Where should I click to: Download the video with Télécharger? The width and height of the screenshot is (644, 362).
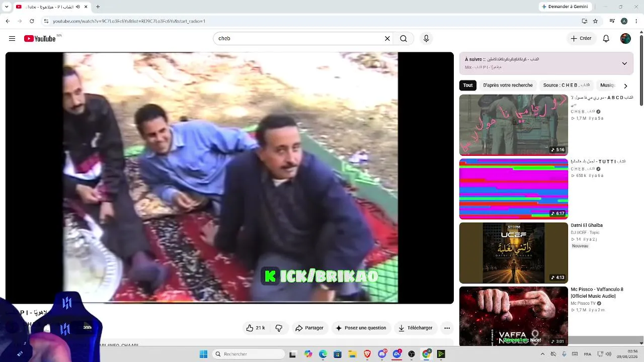pos(415,328)
